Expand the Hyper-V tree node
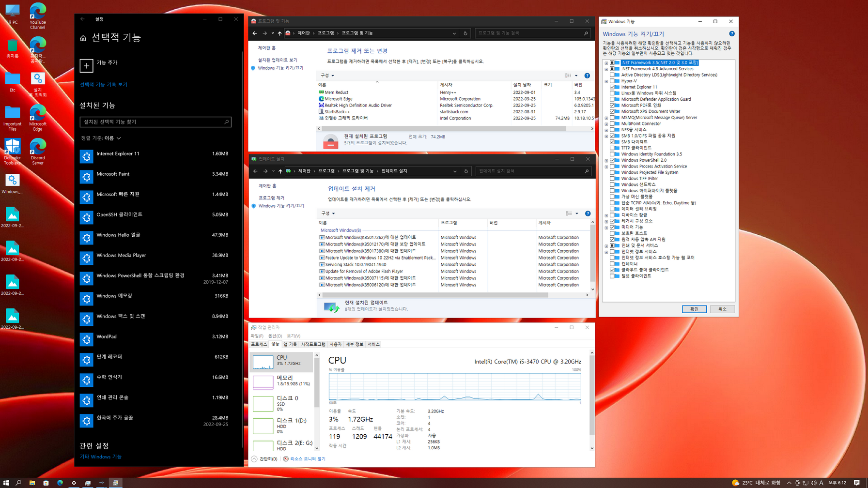This screenshot has height=488, width=868. (x=606, y=81)
